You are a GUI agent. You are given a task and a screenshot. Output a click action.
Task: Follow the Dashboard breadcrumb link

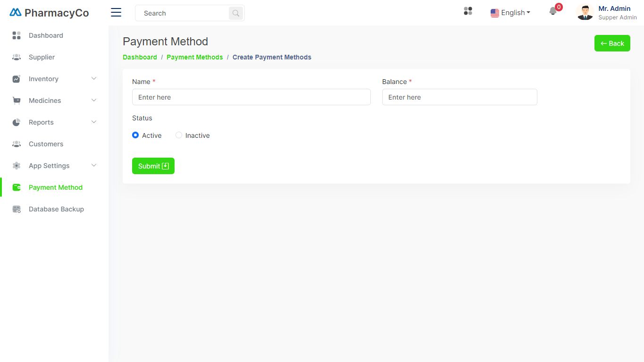click(x=140, y=57)
